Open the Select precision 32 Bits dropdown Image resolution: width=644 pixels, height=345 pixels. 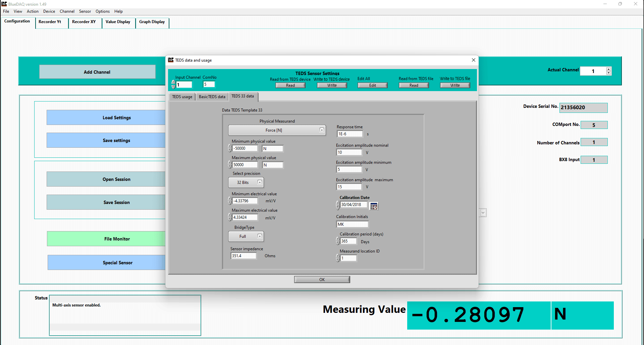(259, 182)
